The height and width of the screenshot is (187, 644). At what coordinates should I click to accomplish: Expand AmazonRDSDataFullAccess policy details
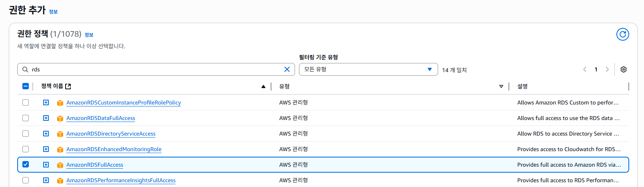46,118
